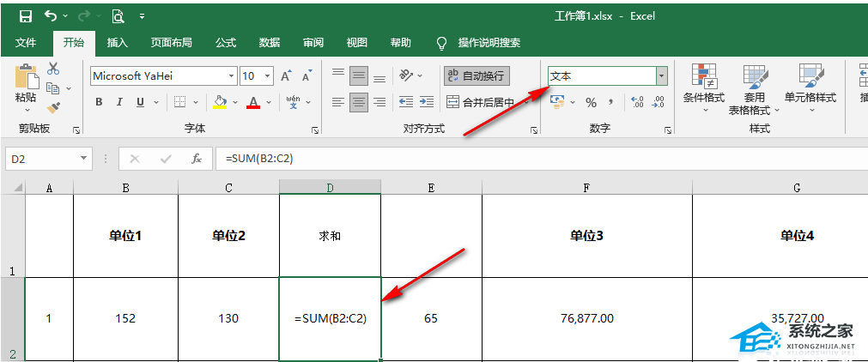This screenshot has width=868, height=362.
Task: Open the 文件 (File) menu
Action: coord(26,42)
